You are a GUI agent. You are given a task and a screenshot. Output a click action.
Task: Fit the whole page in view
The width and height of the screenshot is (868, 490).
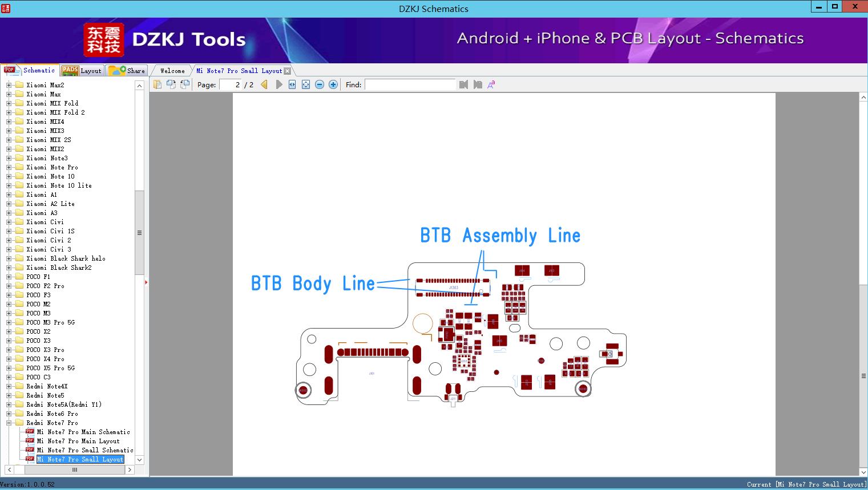[306, 84]
